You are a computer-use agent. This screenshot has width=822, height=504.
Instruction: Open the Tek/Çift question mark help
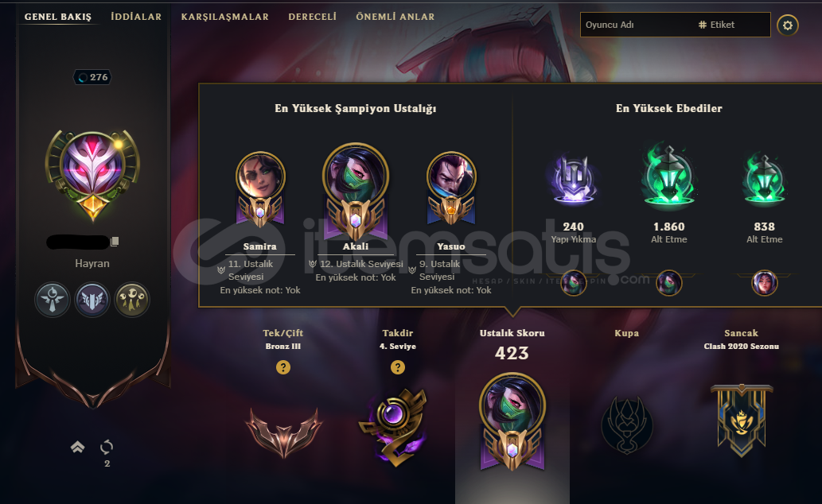coord(283,367)
